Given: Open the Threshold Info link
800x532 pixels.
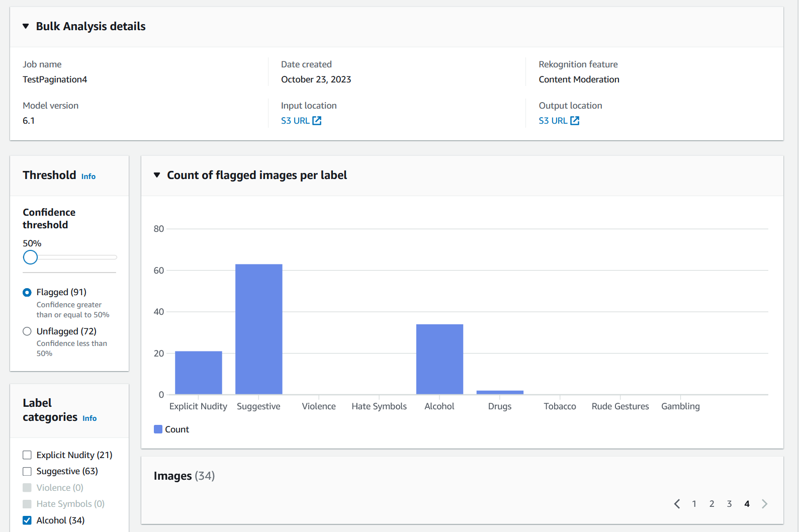Looking at the screenshot, I should pyautogui.click(x=88, y=176).
